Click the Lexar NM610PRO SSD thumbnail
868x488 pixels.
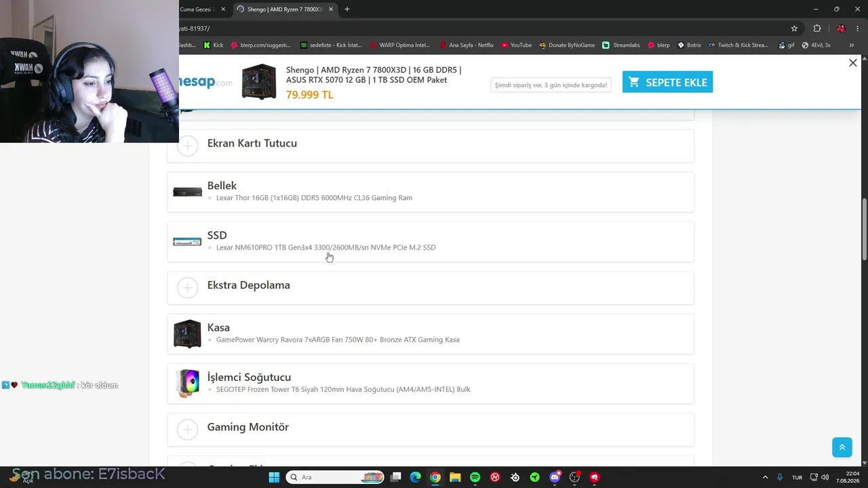tap(187, 241)
